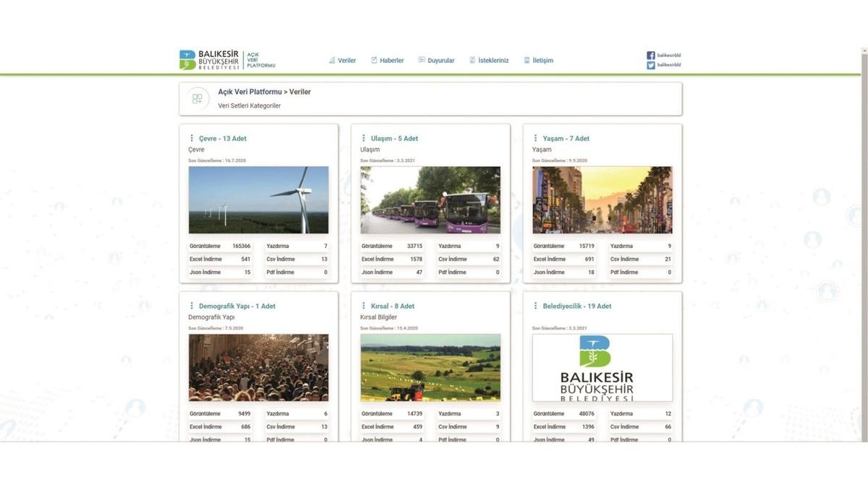
Task: Open the three-dot menu beside Yaşam
Action: [535, 138]
